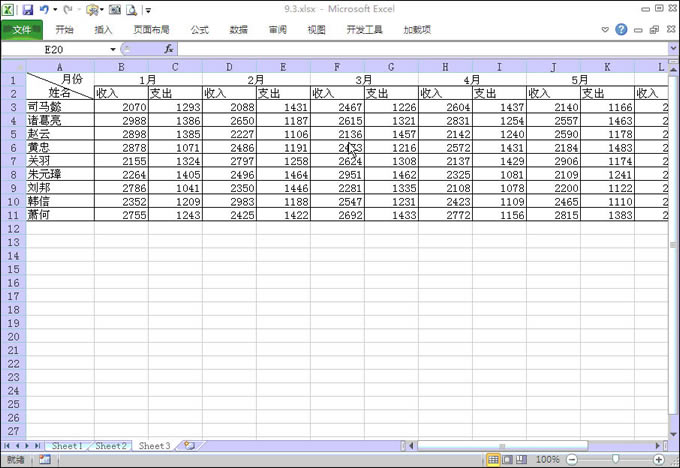Click the insert new worksheet tab icon
680x468 pixels.
pyautogui.click(x=189, y=445)
